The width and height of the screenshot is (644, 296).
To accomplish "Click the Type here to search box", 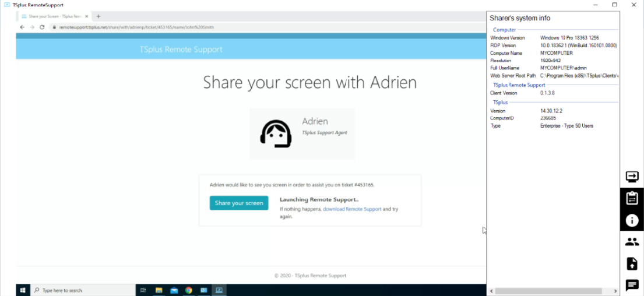I will point(82,290).
